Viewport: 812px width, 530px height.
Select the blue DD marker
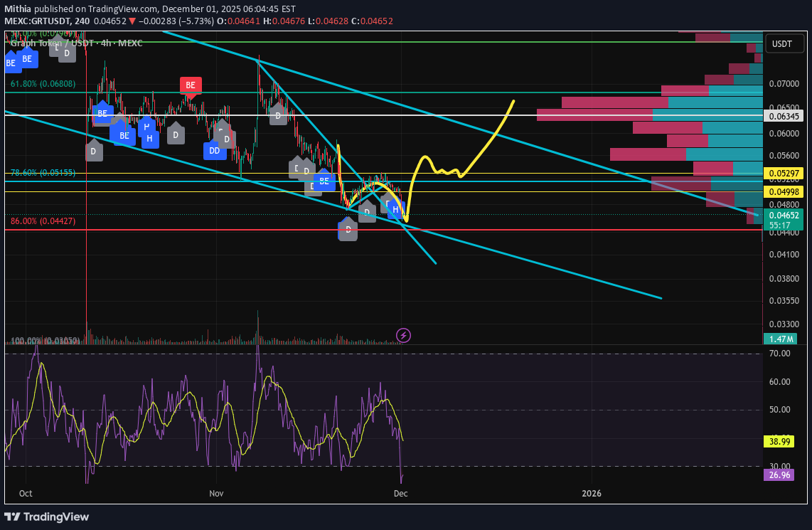[x=214, y=150]
